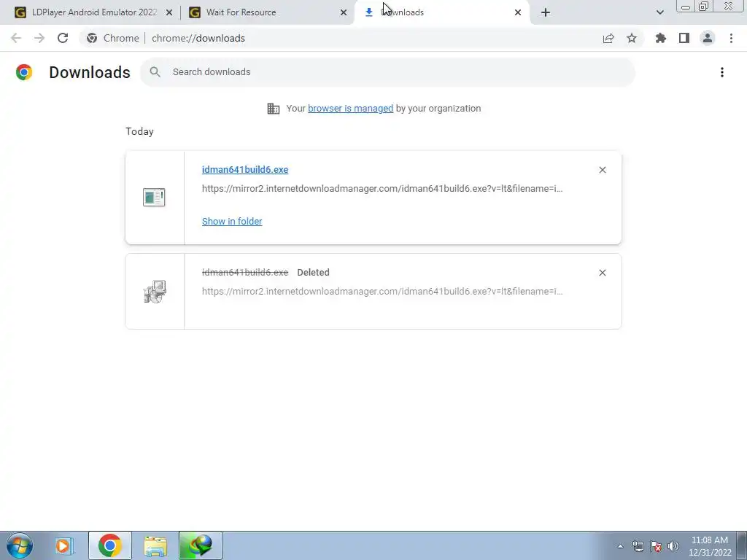This screenshot has height=560, width=747.
Task: Click the file icon of the first download
Action: (154, 197)
